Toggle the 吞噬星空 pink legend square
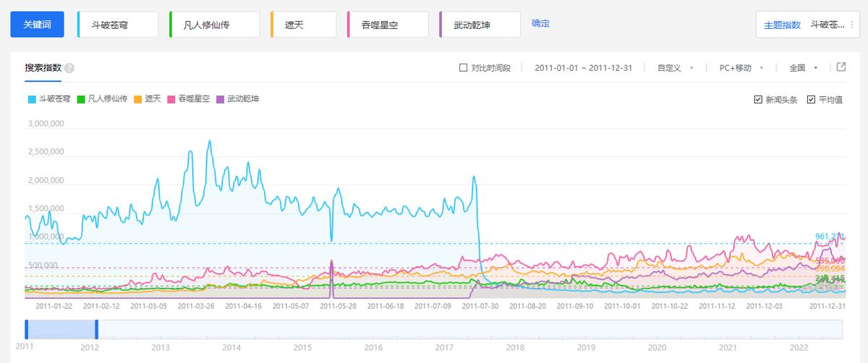 click(x=171, y=99)
